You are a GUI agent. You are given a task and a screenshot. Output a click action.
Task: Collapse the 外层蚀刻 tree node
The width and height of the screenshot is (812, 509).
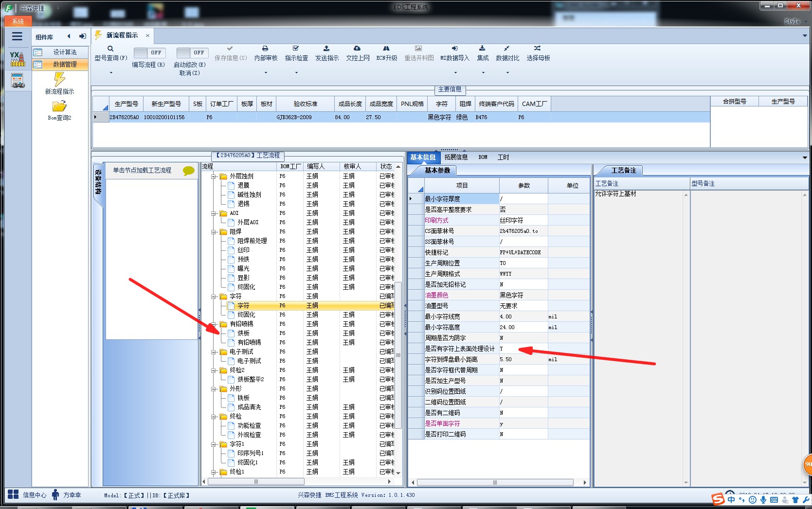(214, 176)
